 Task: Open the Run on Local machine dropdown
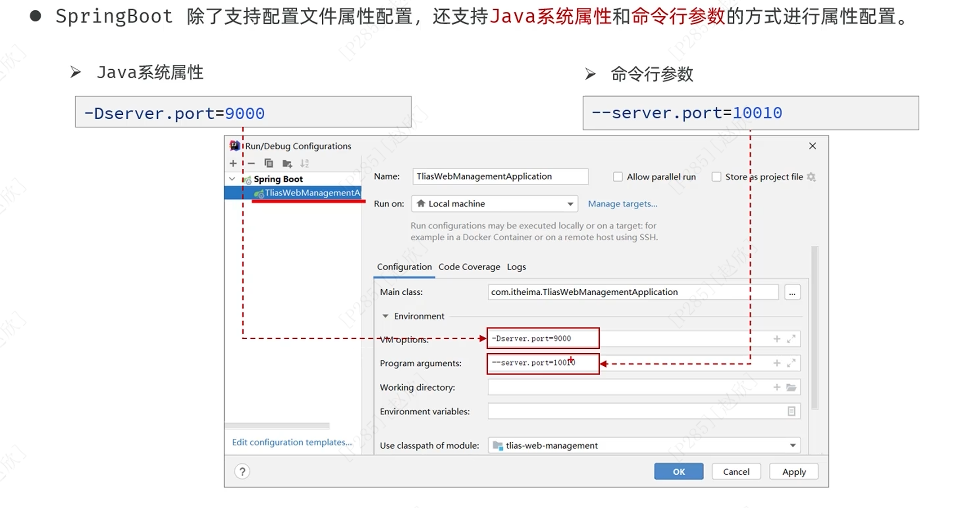pyautogui.click(x=494, y=204)
